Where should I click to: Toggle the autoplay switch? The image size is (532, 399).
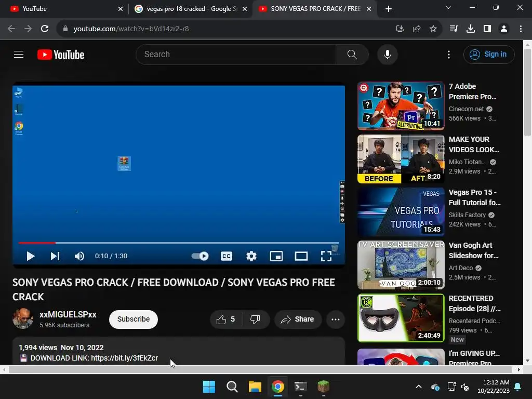click(x=200, y=256)
